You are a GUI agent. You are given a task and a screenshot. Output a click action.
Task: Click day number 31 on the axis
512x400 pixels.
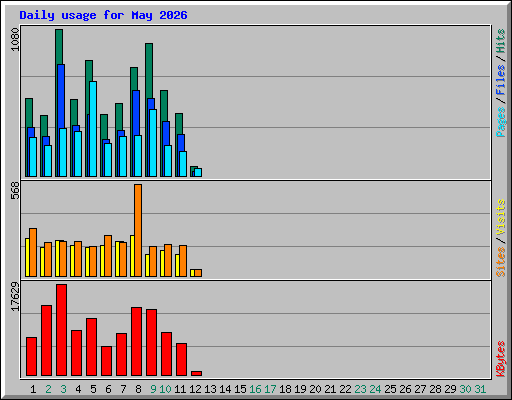click(x=480, y=389)
